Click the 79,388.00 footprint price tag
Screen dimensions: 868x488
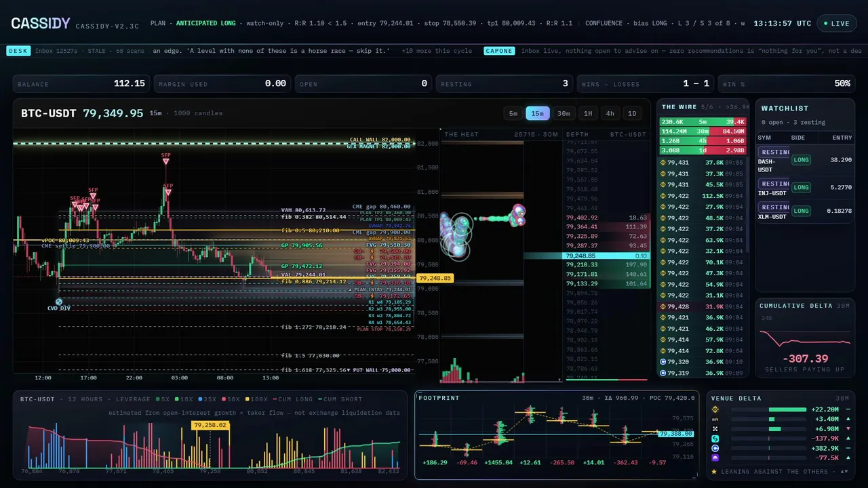pos(675,434)
